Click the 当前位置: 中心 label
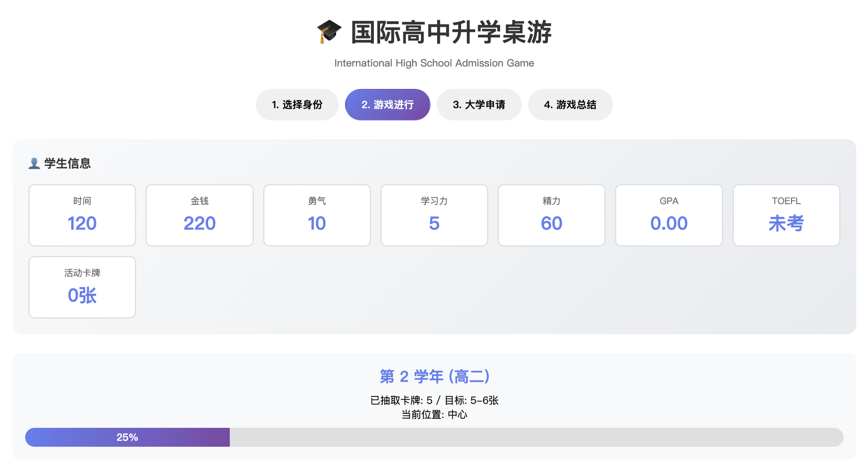 click(x=434, y=415)
